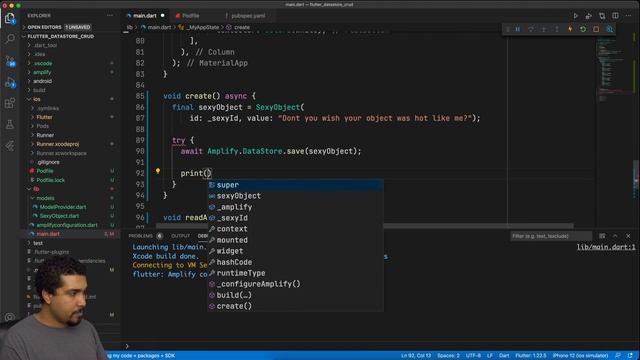640x360 pixels.
Task: Select device iPhone 12 (ios simulator) in status bar
Action: [580, 356]
